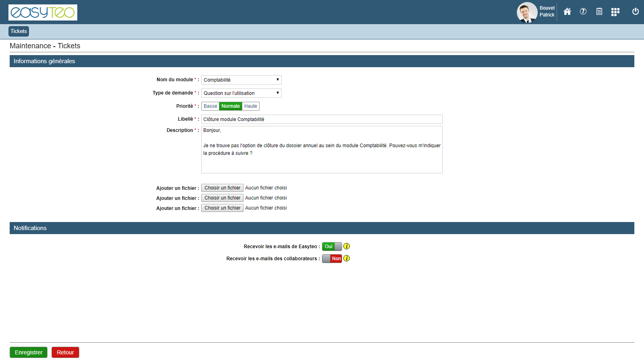644x362 pixels.
Task: Open the help question mark icon
Action: click(x=583, y=12)
